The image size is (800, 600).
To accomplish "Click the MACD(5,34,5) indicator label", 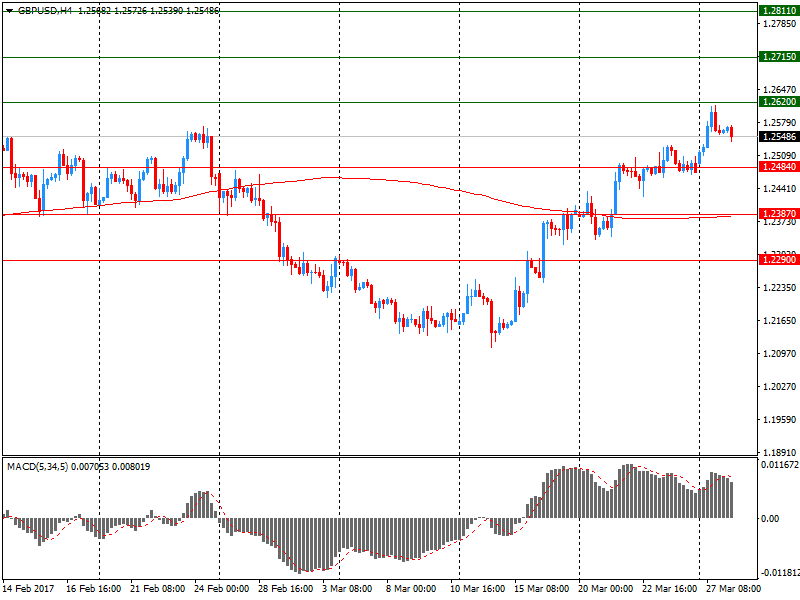I will [x=39, y=466].
